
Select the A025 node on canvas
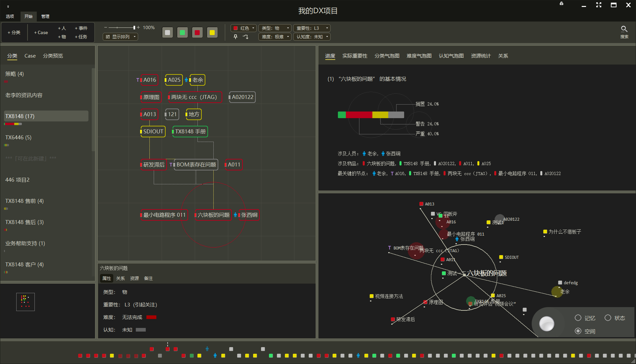[x=174, y=80]
